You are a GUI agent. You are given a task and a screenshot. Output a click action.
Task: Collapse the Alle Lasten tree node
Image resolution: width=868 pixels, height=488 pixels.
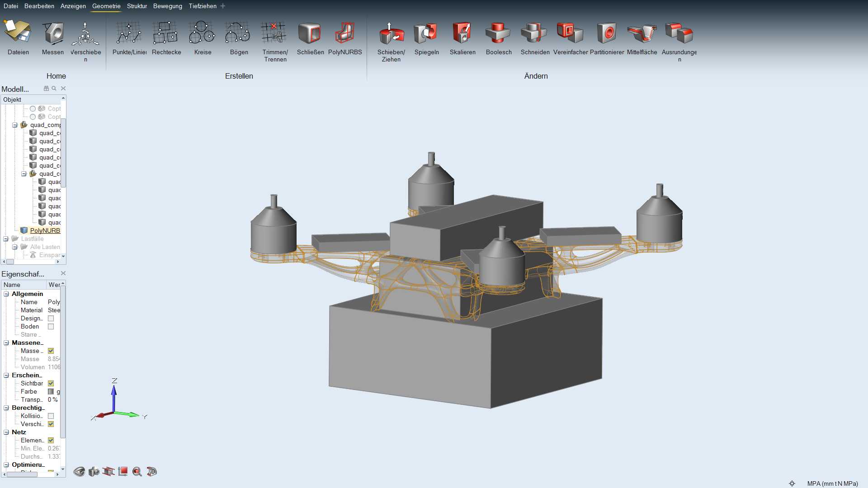14,247
